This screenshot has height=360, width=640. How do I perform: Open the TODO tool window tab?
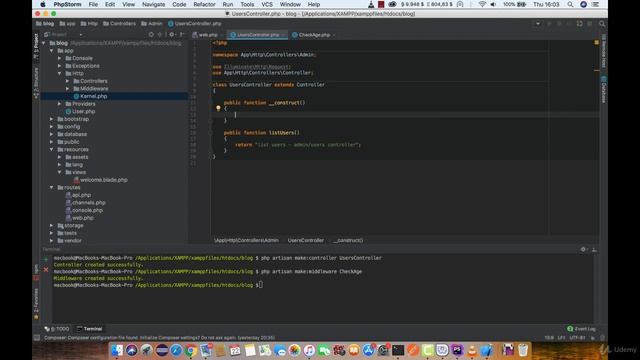coord(57,329)
